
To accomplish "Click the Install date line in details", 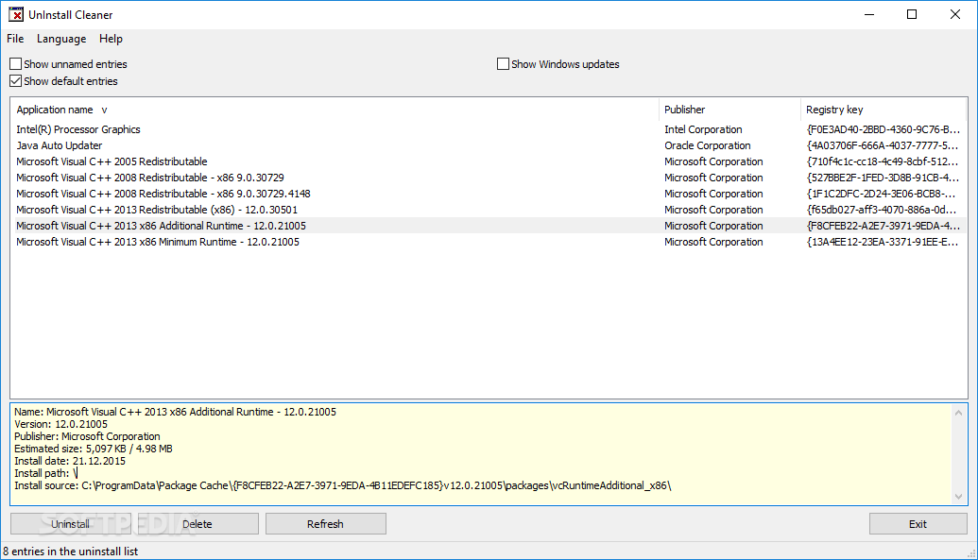I will point(69,461).
